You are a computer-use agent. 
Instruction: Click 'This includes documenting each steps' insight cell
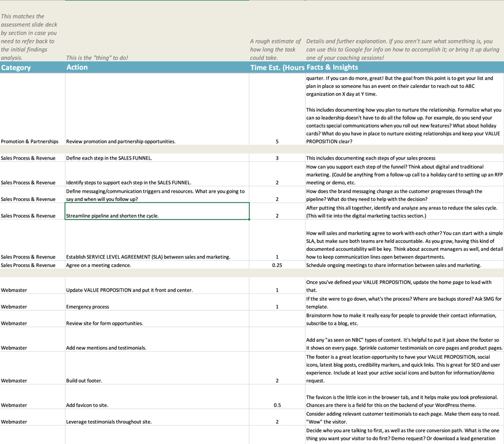404,158
